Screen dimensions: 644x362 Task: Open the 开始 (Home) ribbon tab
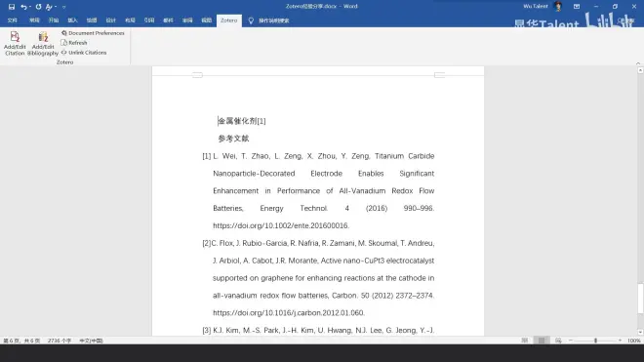(x=54, y=20)
